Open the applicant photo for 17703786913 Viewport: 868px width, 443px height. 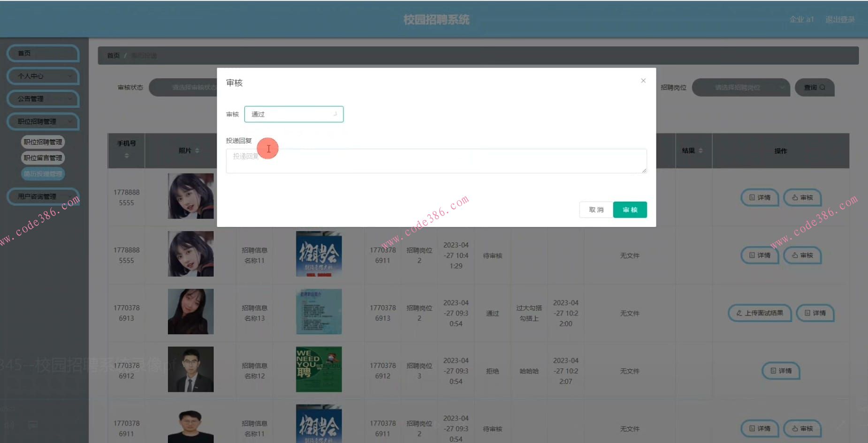pos(191,311)
